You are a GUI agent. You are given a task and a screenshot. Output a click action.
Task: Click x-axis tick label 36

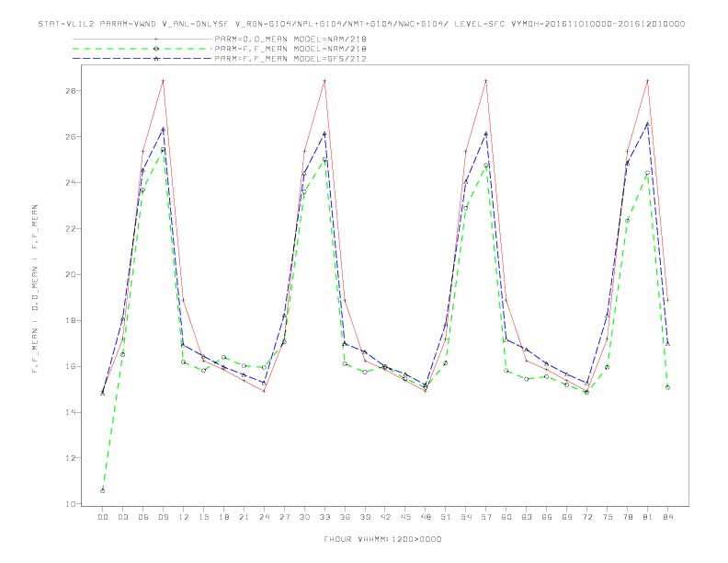tap(345, 517)
